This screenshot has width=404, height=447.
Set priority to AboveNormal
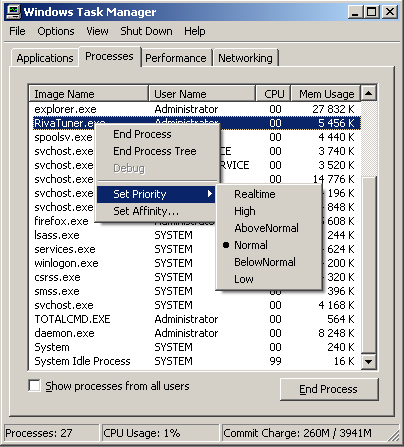click(266, 228)
